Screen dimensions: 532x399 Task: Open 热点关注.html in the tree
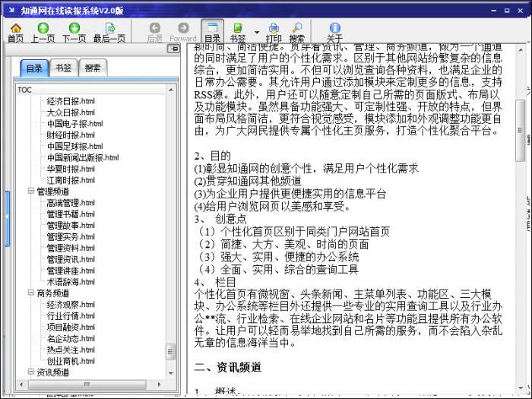pyautogui.click(x=71, y=350)
